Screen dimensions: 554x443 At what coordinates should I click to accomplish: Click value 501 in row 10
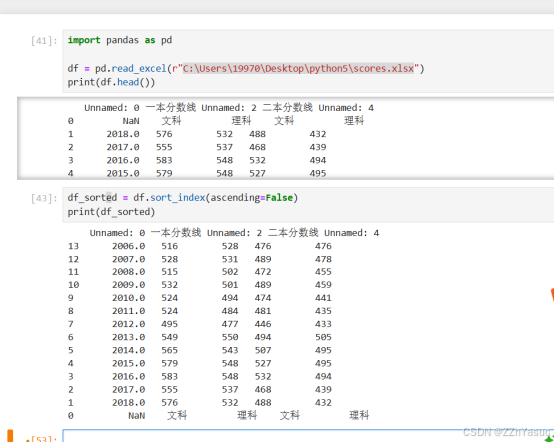tap(230, 285)
